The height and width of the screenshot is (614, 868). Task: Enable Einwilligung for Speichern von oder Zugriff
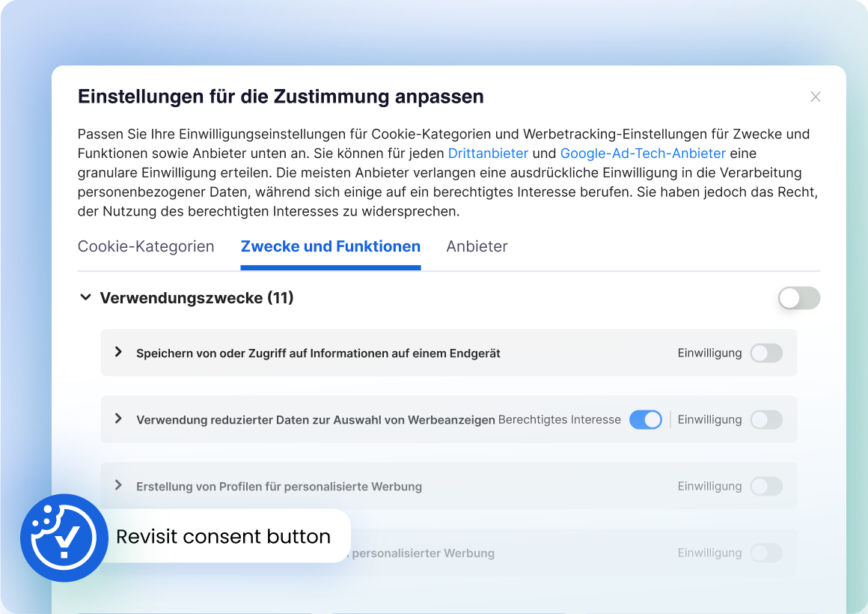(x=766, y=353)
